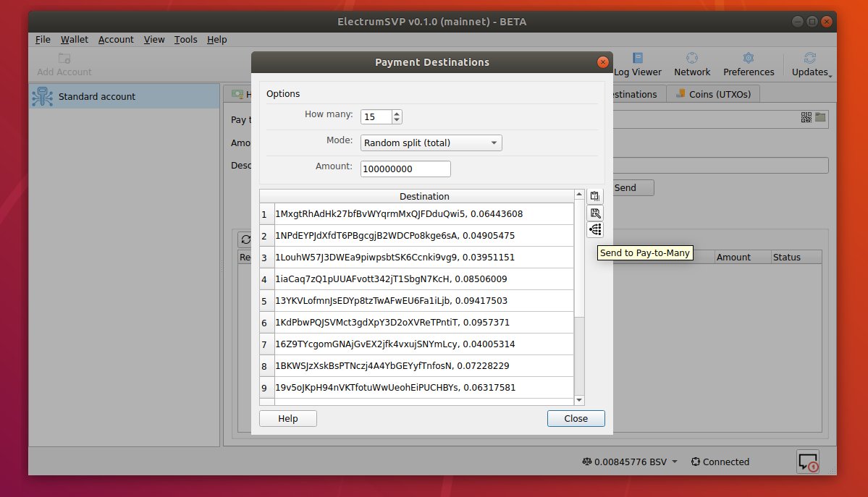
Task: Click scrollbar up arrow in destination list
Action: (579, 195)
